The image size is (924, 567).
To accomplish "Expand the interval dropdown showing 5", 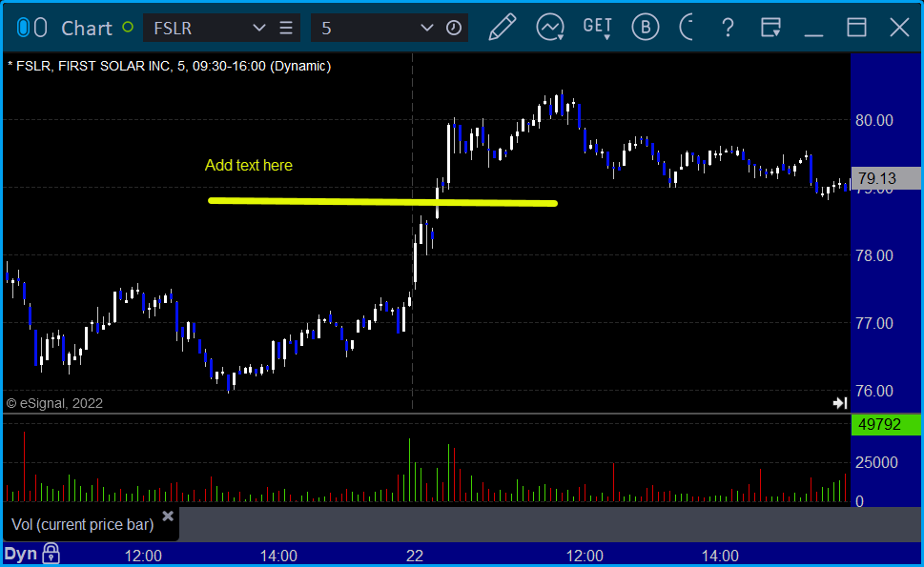I will (x=426, y=28).
